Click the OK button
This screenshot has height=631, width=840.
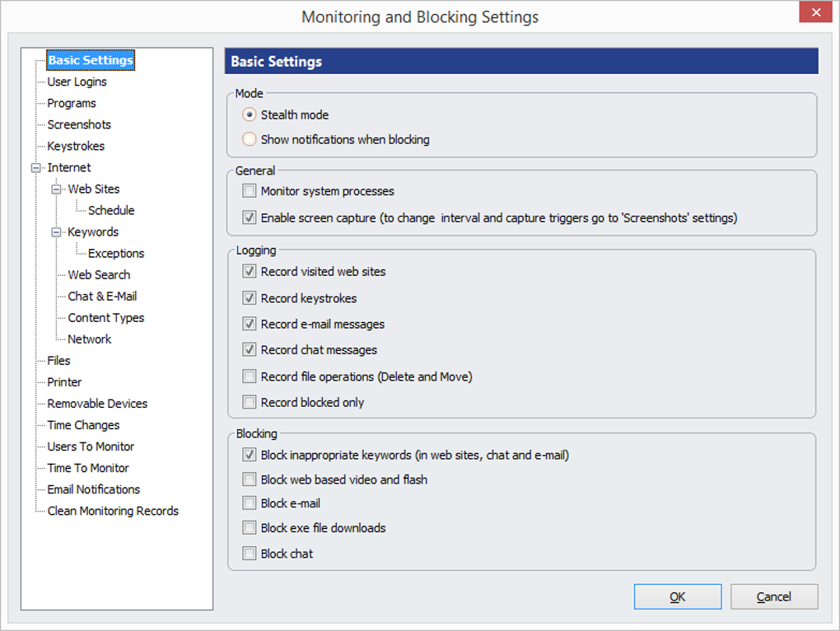[x=677, y=597]
